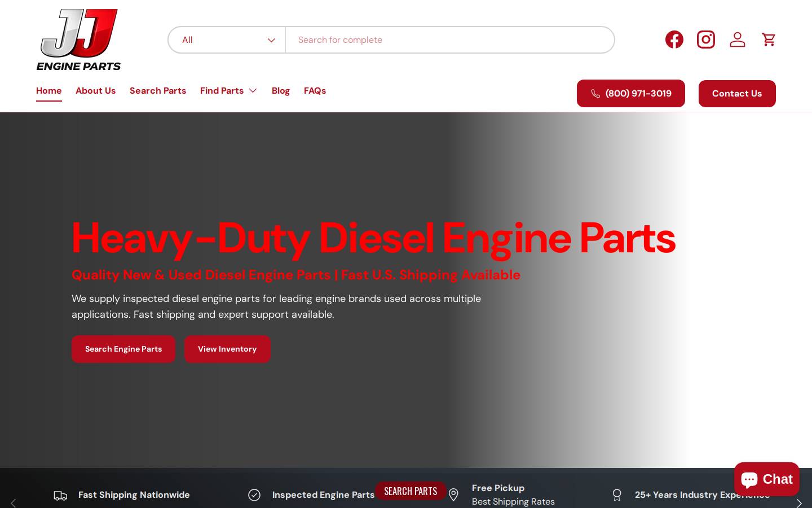Open the JJ Engine Parts logo homepage
Image resolution: width=812 pixels, height=508 pixels.
(x=78, y=40)
